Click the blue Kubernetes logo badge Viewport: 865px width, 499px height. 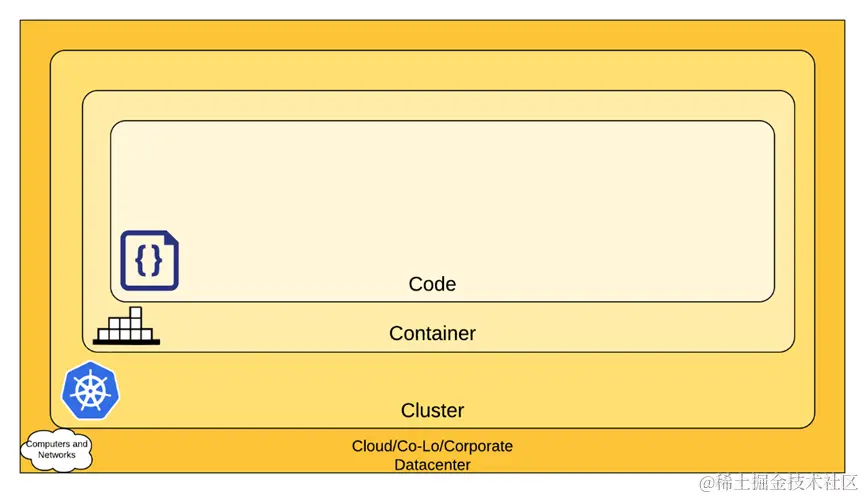90,389
